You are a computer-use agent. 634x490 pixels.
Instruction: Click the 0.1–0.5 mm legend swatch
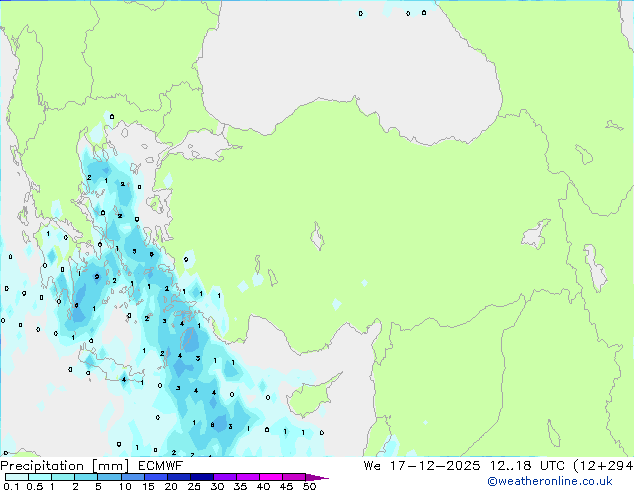(x=17, y=477)
